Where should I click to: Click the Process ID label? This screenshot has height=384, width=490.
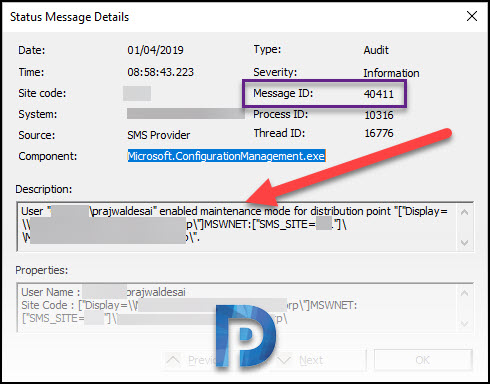coord(281,114)
